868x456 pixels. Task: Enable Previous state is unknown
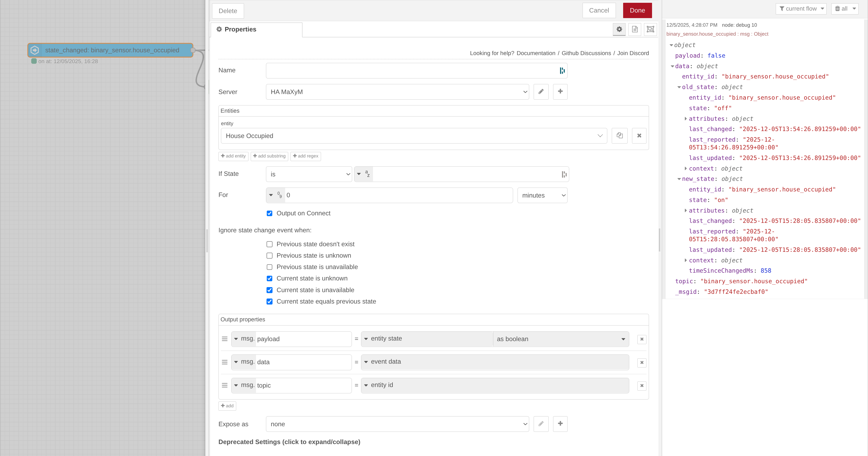(x=270, y=256)
